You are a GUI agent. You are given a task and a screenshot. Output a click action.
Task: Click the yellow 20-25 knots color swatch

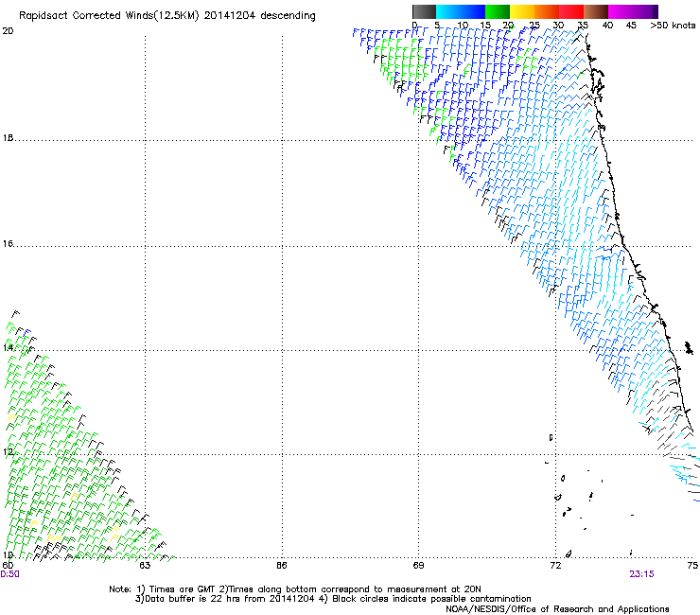coord(522,11)
